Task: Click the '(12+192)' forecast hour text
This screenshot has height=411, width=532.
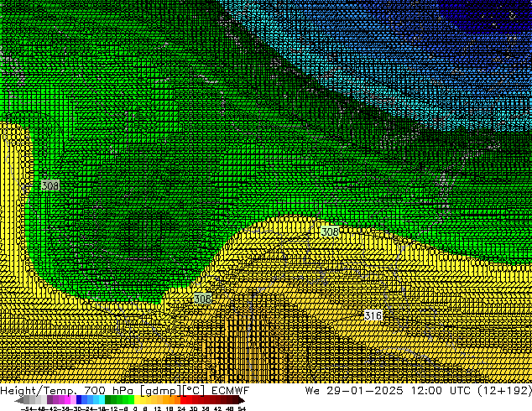Action: tap(505, 390)
